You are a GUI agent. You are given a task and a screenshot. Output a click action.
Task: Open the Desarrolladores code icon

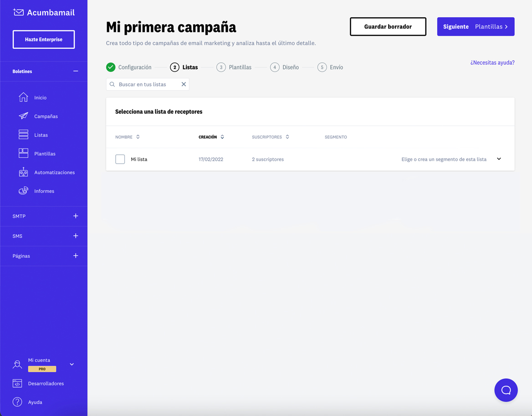pyautogui.click(x=17, y=383)
